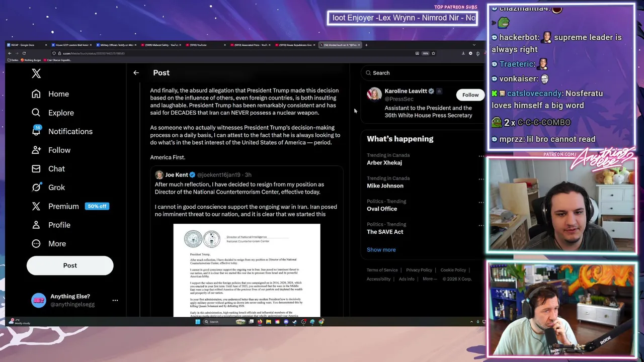Image resolution: width=644 pixels, height=362 pixels.
Task: Click the taskbar Search box
Action: (224, 322)
